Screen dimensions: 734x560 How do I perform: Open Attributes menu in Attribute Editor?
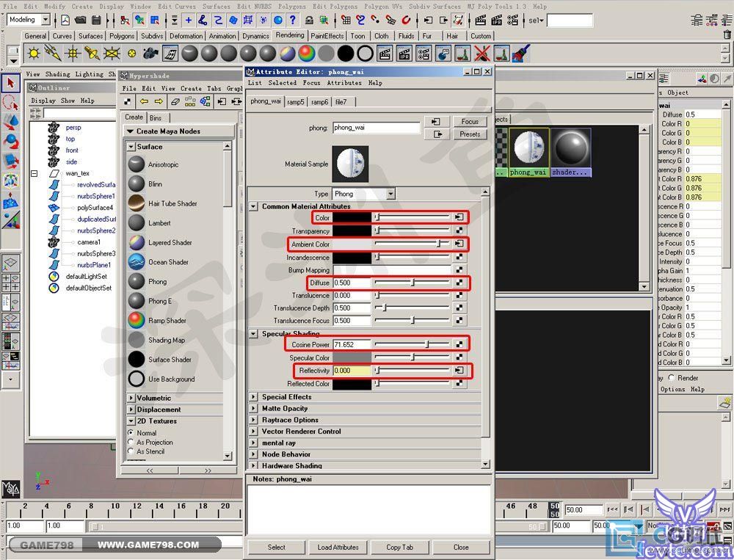coord(344,83)
